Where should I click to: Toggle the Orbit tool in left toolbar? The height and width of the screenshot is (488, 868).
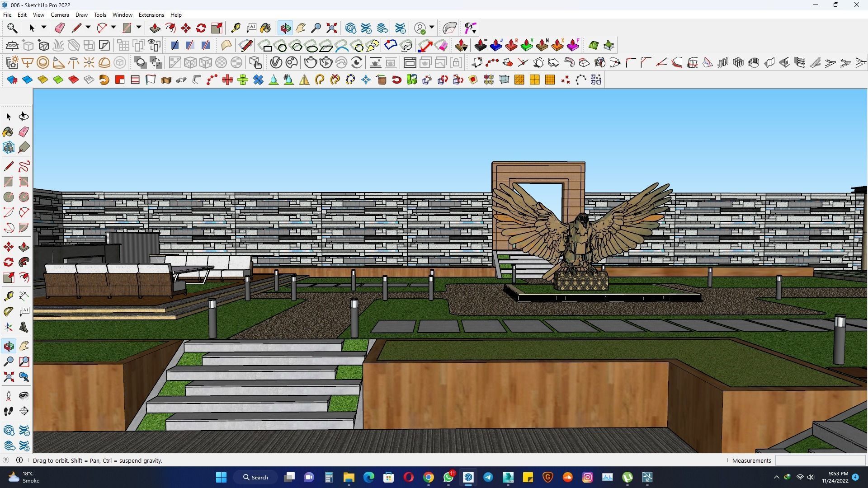tap(9, 346)
